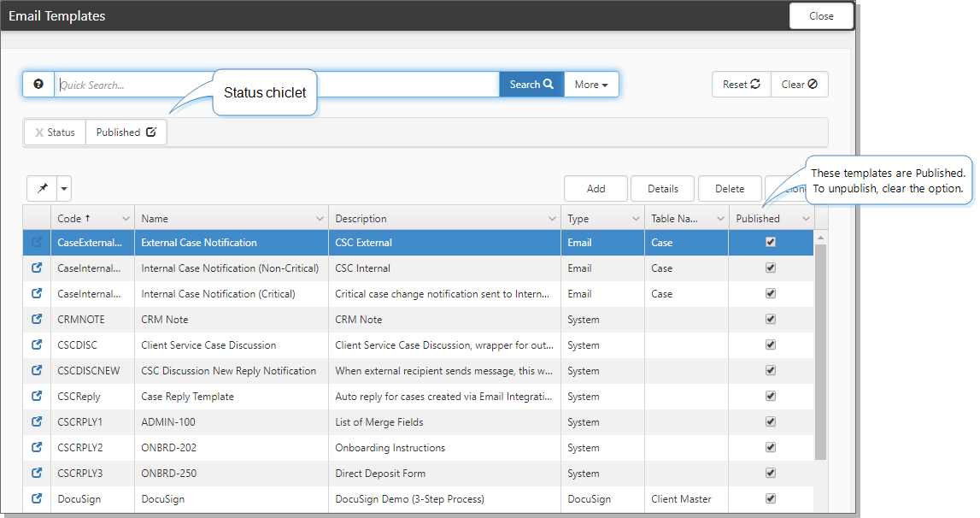
Task: Open the Name column filter dropdown
Action: tap(320, 219)
